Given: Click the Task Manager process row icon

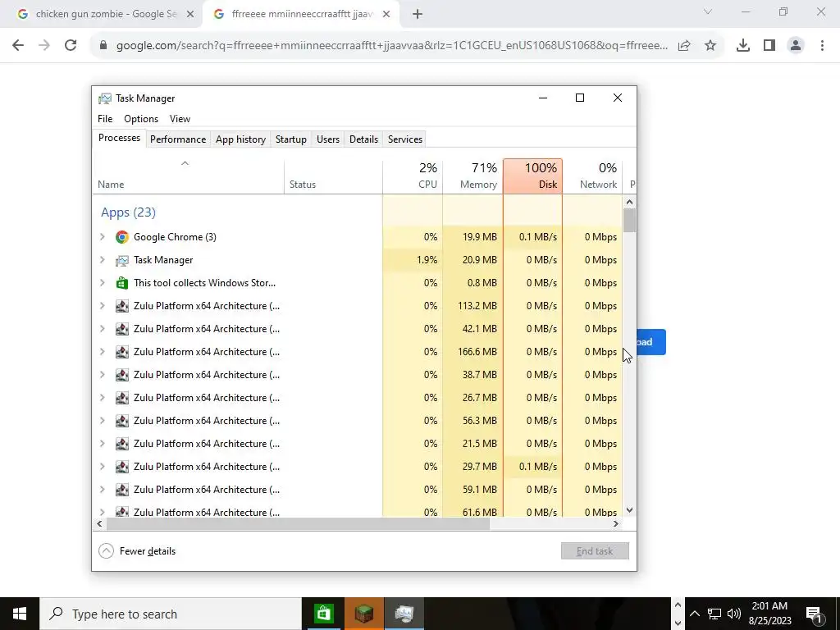Looking at the screenshot, I should tap(122, 260).
